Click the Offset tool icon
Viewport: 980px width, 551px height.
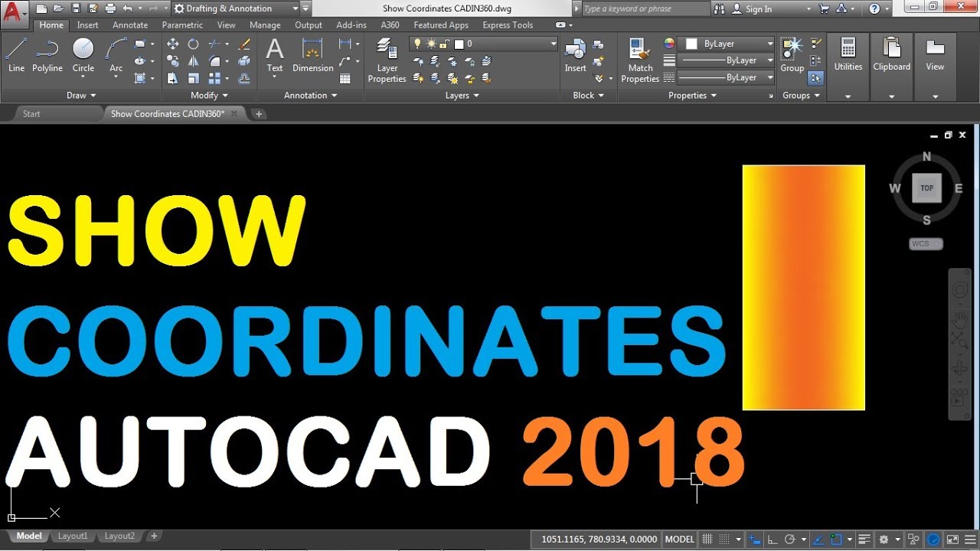click(x=244, y=78)
